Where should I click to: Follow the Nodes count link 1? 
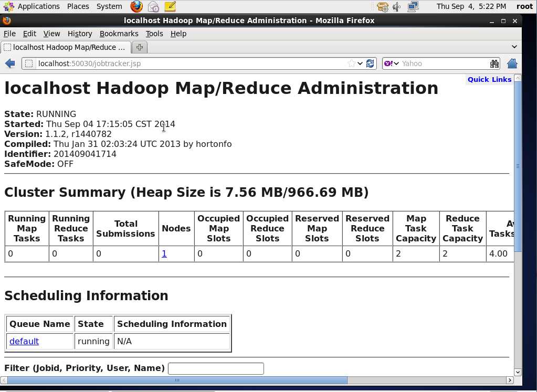(x=164, y=253)
